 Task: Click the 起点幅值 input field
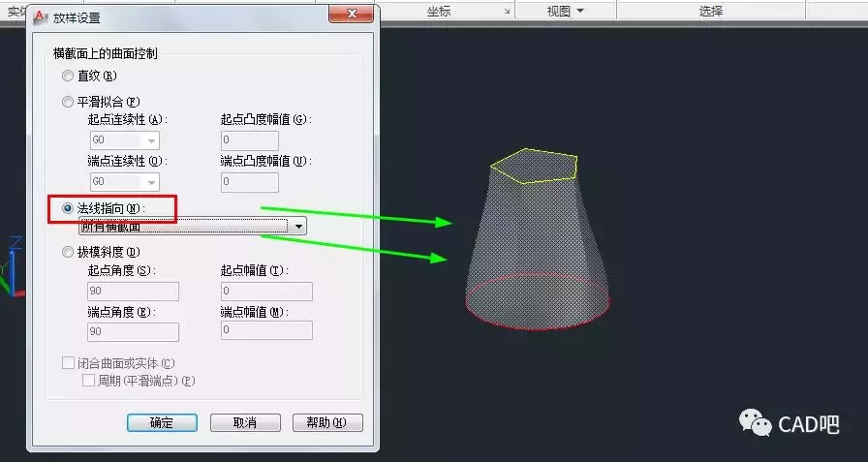(x=266, y=291)
